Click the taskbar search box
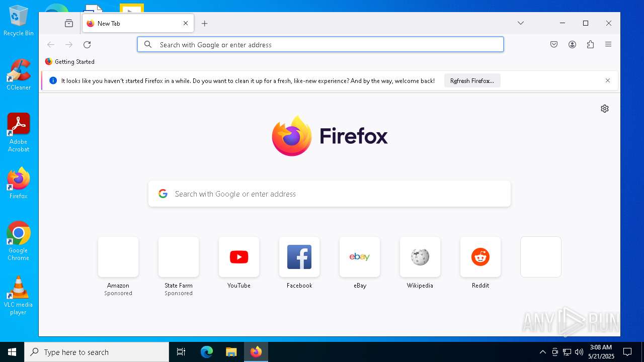Viewport: 644px width, 362px height. [97, 352]
